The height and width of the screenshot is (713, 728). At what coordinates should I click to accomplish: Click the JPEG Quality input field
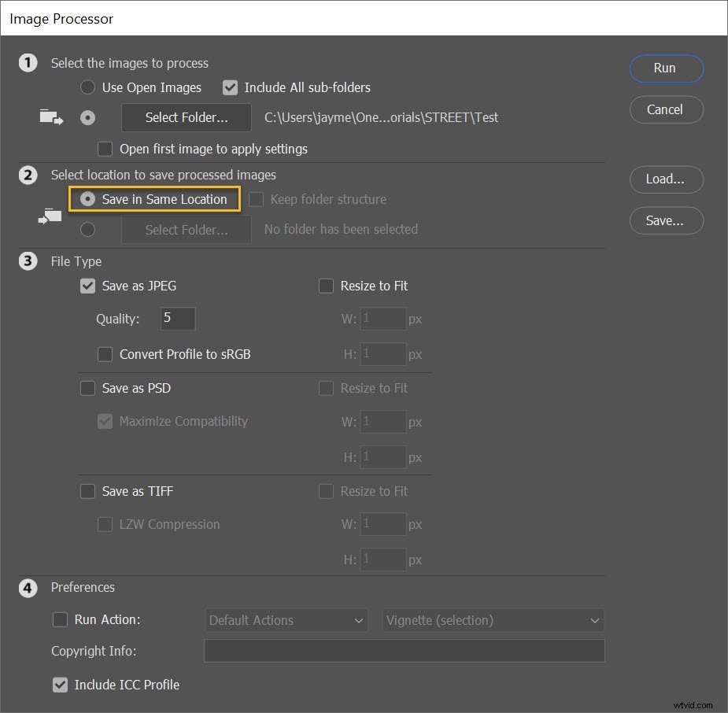point(177,319)
